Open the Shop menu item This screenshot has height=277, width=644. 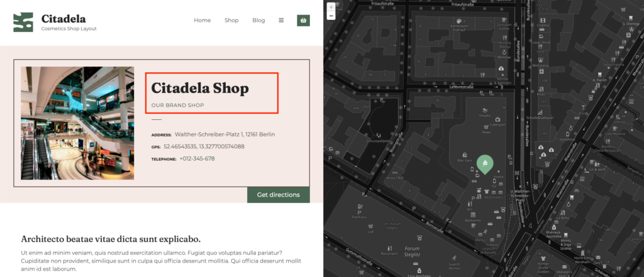[x=231, y=20]
